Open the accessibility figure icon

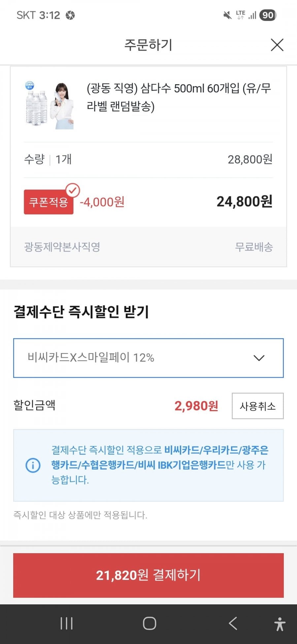[280, 624]
